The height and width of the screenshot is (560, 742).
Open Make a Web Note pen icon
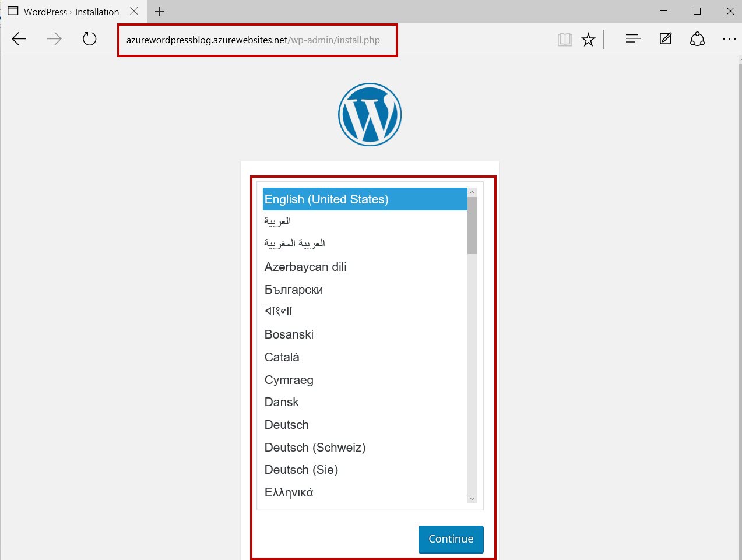coord(665,39)
